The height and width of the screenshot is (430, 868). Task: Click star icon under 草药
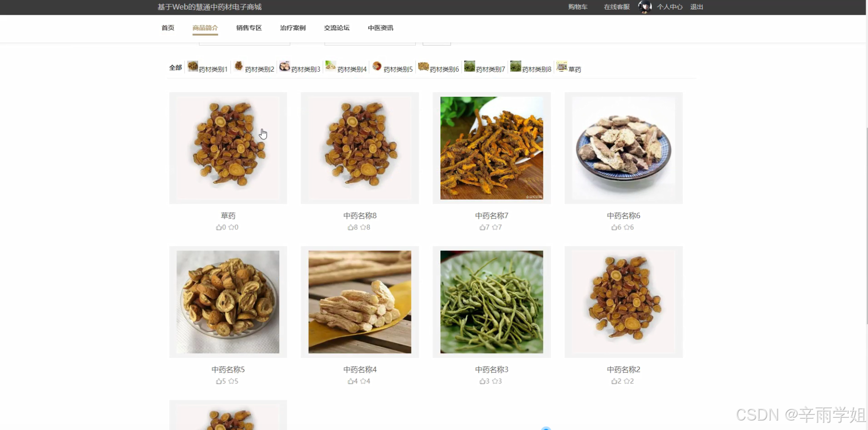coord(231,227)
